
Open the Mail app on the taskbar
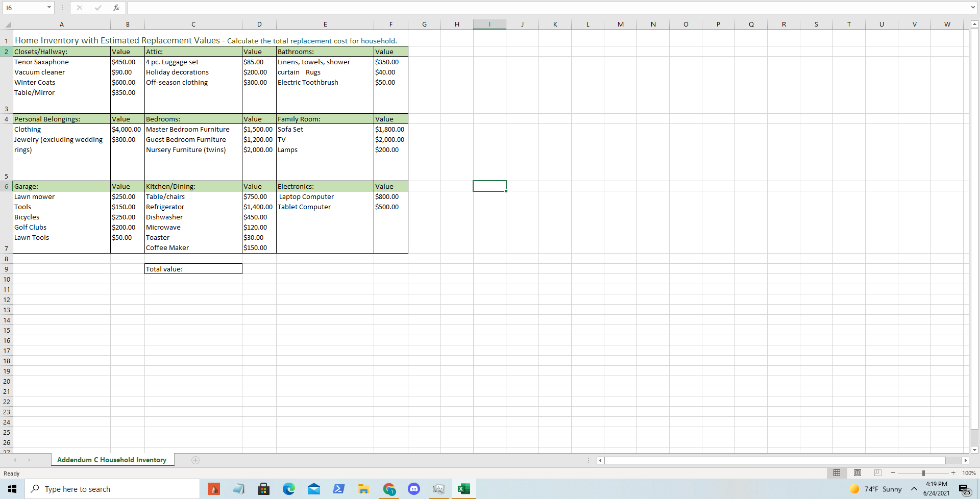coord(314,489)
